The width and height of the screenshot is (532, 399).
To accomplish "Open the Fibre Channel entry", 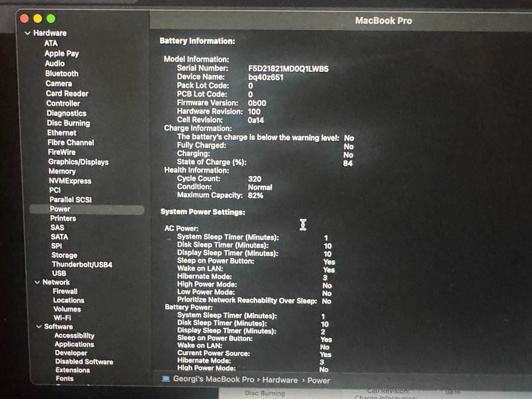I will pyautogui.click(x=71, y=143).
